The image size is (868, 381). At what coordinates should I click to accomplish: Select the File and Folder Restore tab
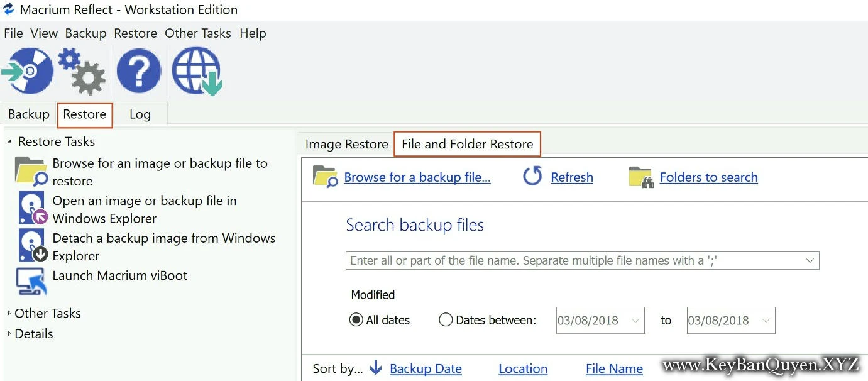(468, 144)
